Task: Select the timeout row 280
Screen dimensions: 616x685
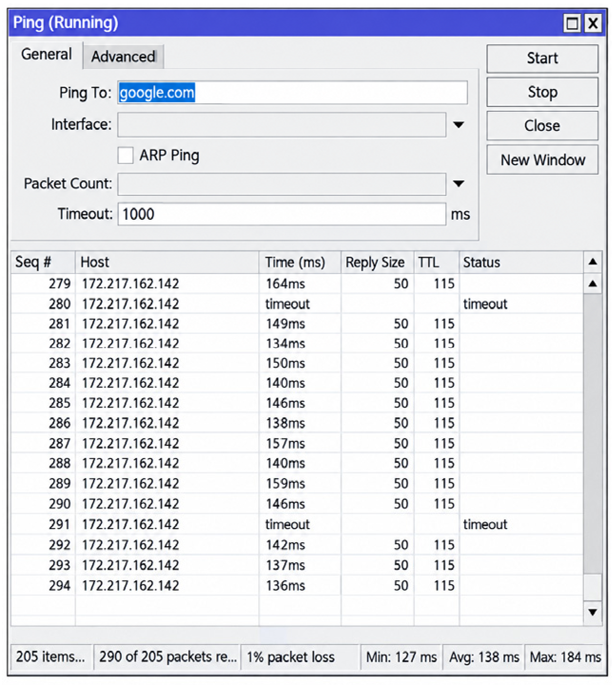Action: (297, 304)
